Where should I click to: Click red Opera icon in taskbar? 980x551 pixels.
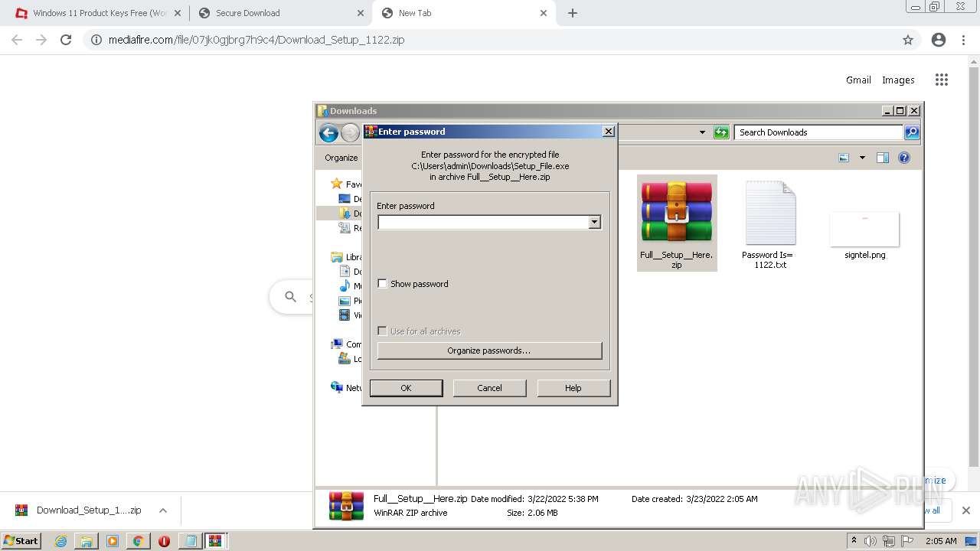[x=164, y=541]
